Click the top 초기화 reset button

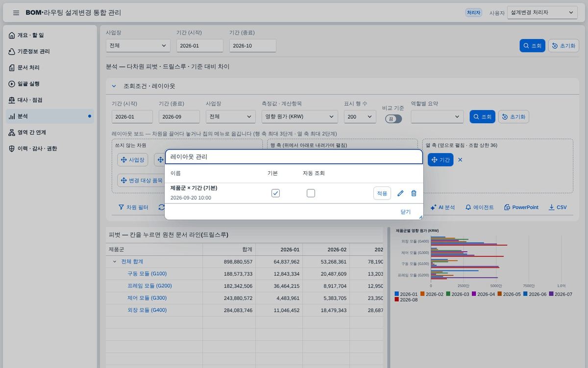pos(563,46)
